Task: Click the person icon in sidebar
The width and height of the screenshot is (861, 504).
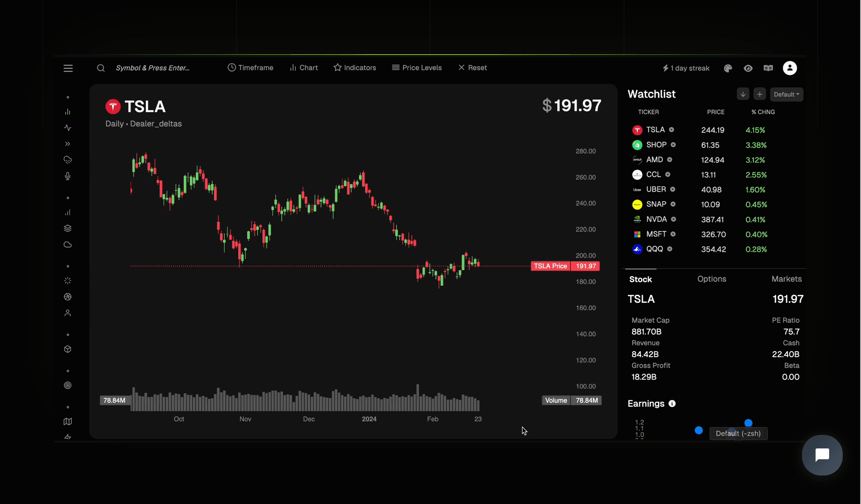Action: point(68,313)
